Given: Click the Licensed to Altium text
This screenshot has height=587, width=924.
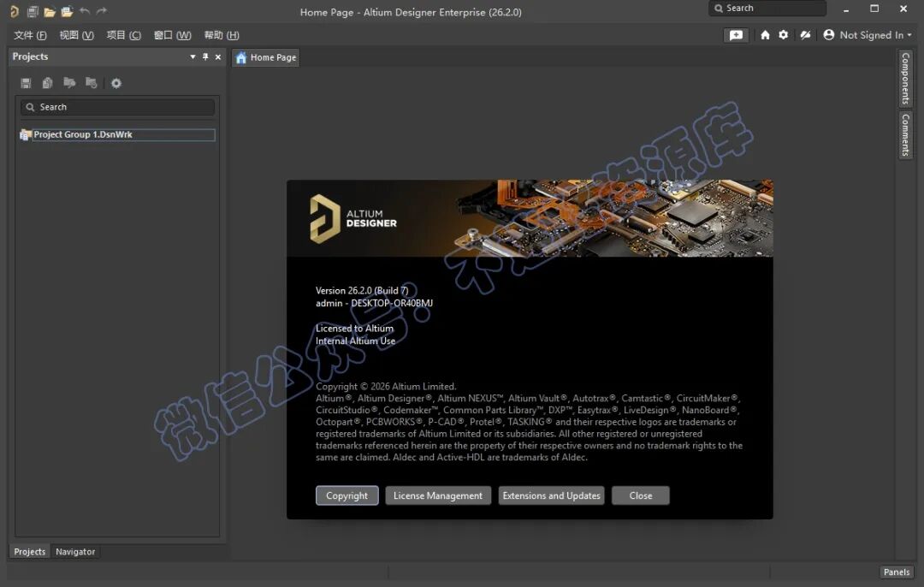Looking at the screenshot, I should (x=354, y=329).
